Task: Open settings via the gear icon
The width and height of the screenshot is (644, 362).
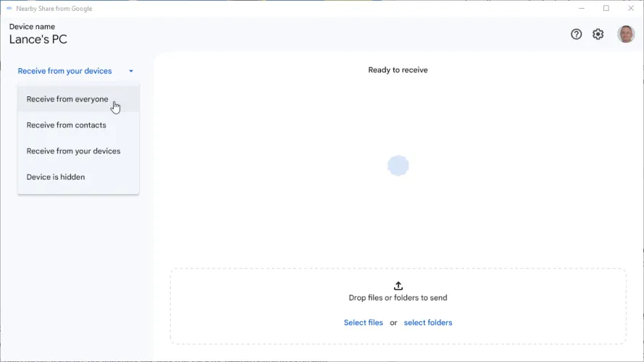Action: pyautogui.click(x=598, y=34)
